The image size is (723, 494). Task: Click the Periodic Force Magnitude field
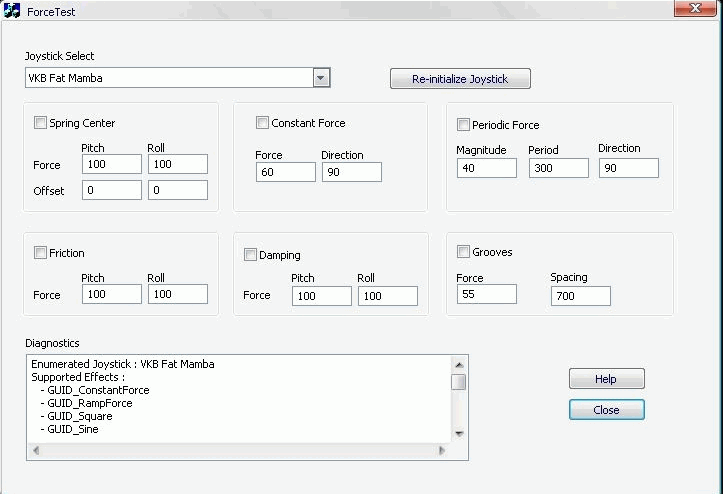(487, 168)
